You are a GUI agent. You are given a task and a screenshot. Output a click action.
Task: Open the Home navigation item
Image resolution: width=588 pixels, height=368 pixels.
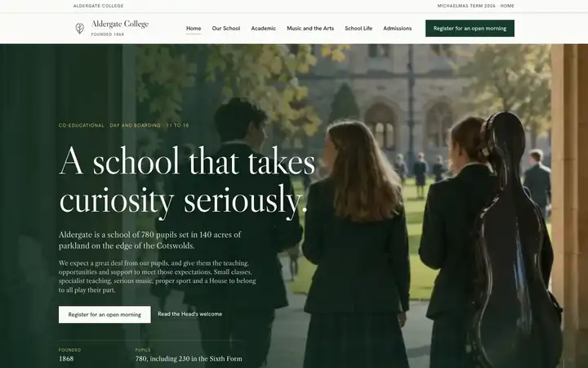pos(194,29)
